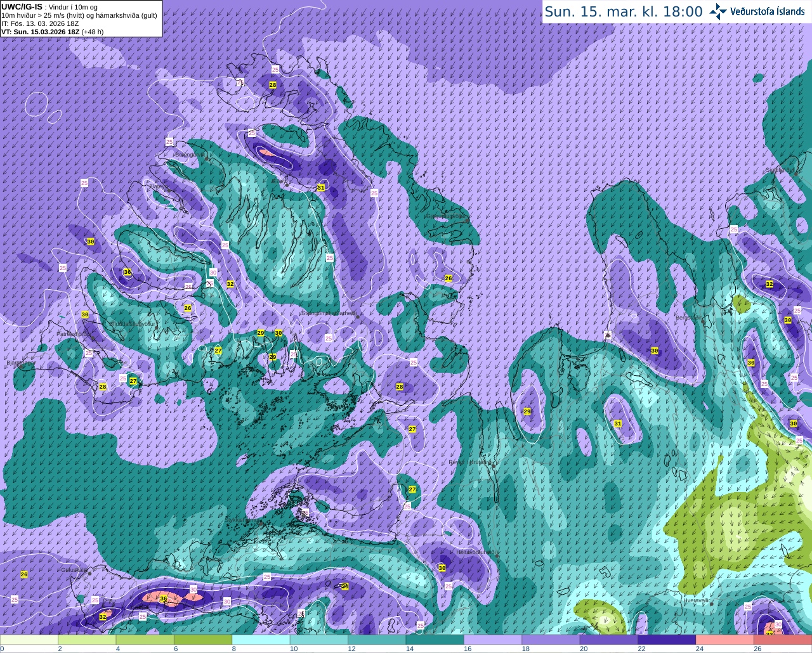
Task: Pick the 6–8 m/s olive green legend swatch
Action: 203,640
